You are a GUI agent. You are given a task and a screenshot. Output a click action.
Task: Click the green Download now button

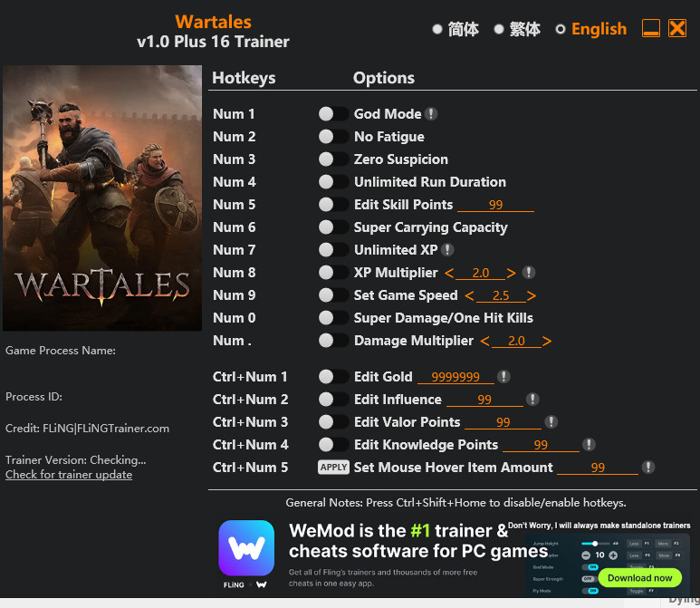639,577
